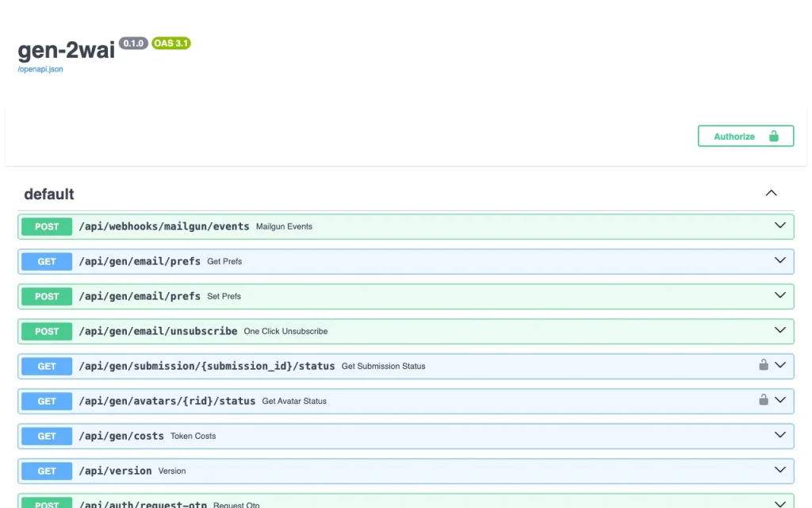Expand the Version endpoint chevron
Viewport: 812px width, 508px height.
coord(780,470)
